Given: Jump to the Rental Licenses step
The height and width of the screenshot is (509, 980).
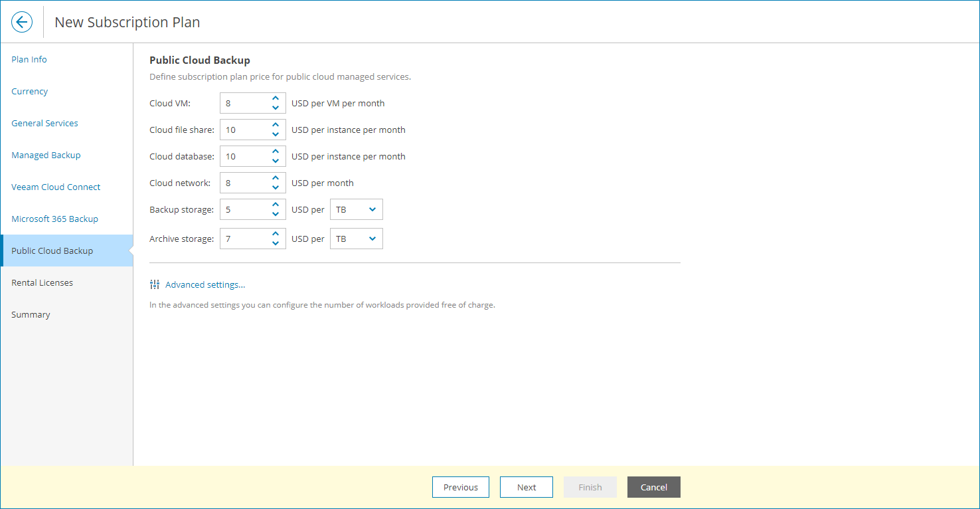Looking at the screenshot, I should coord(42,282).
